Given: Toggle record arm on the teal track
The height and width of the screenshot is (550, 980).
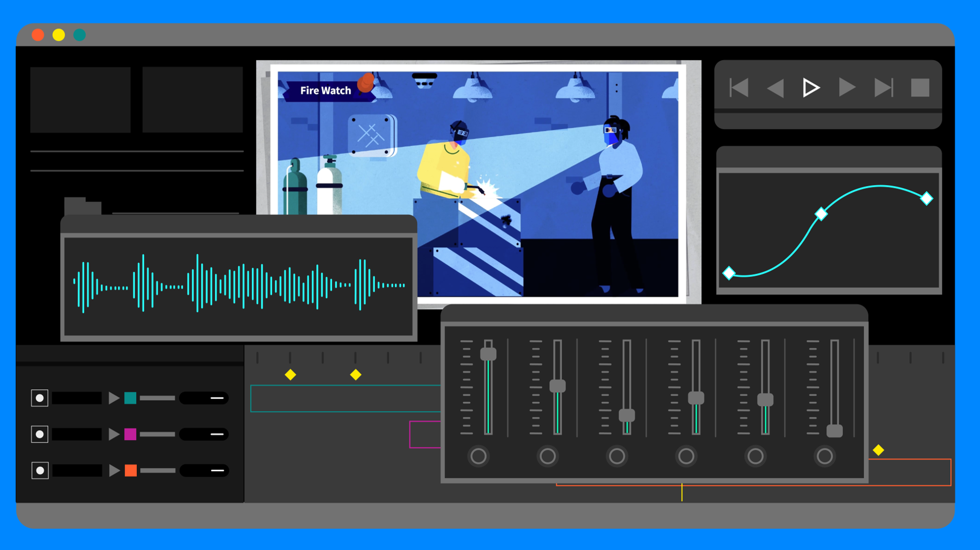Looking at the screenshot, I should point(40,398).
